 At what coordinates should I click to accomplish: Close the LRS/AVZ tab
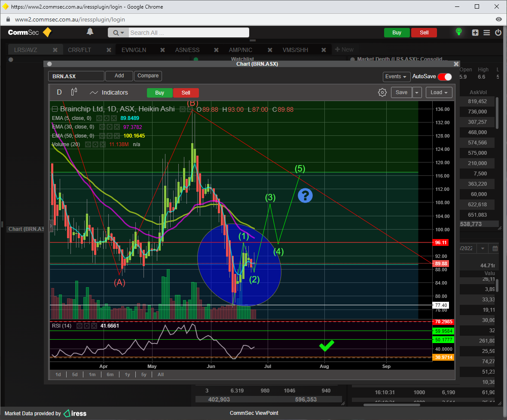click(x=55, y=50)
